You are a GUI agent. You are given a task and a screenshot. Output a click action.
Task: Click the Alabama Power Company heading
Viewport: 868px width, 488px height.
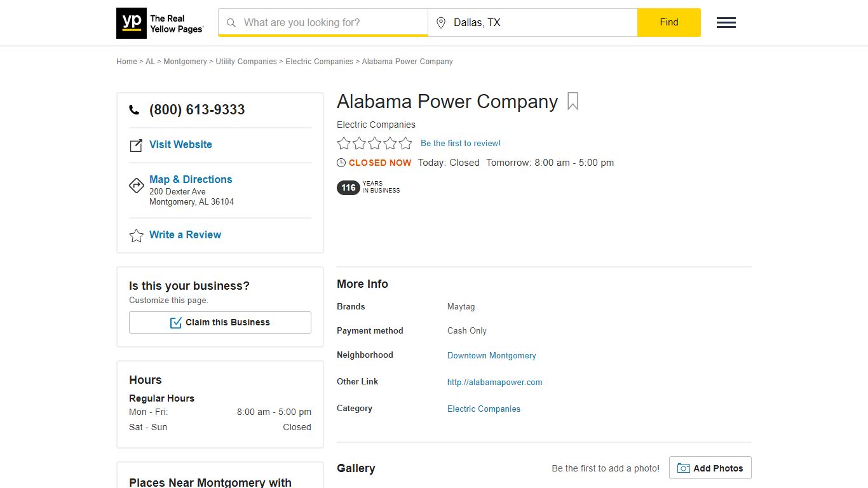click(x=447, y=102)
